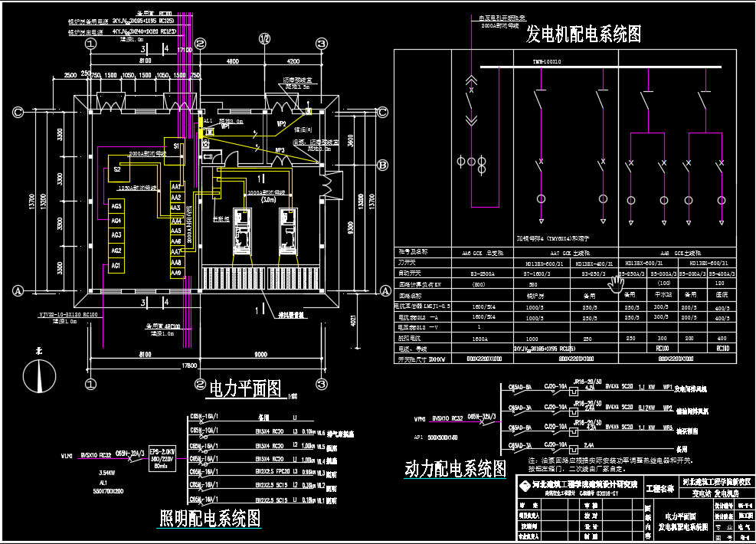Select the S2 equipment box
Screen dimensions: 756x544
(118, 169)
